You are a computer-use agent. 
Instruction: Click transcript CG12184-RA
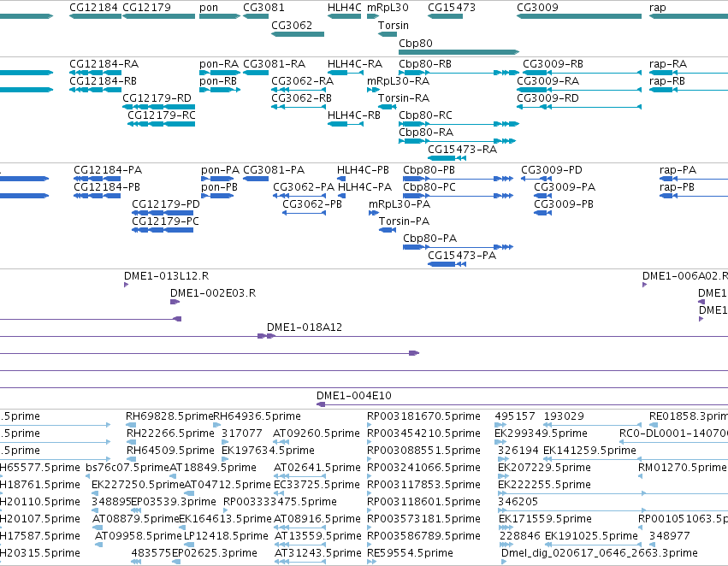coord(104,63)
